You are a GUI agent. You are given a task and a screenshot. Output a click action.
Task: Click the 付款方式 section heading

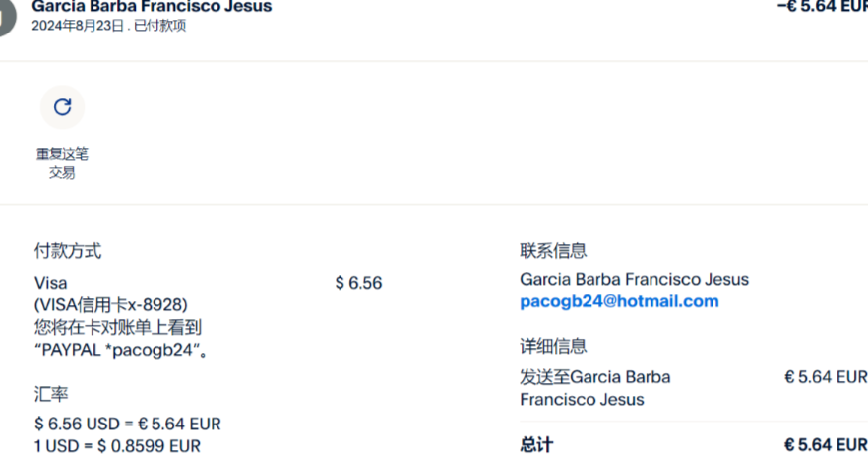tap(68, 251)
